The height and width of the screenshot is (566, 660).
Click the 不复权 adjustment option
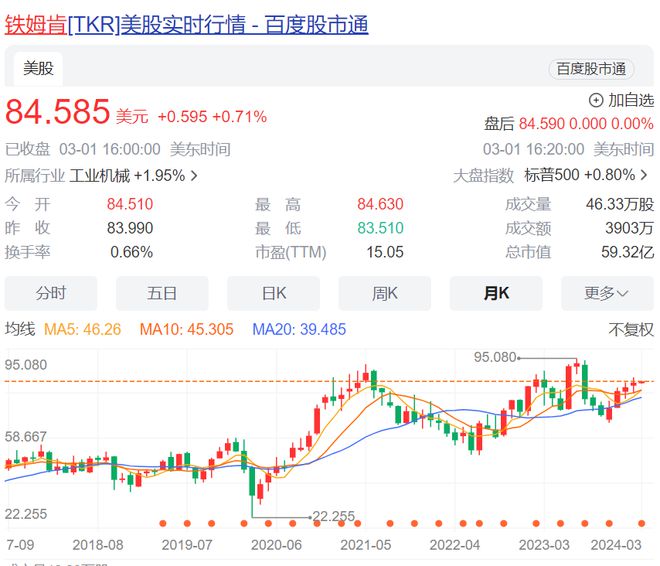pyautogui.click(x=631, y=330)
